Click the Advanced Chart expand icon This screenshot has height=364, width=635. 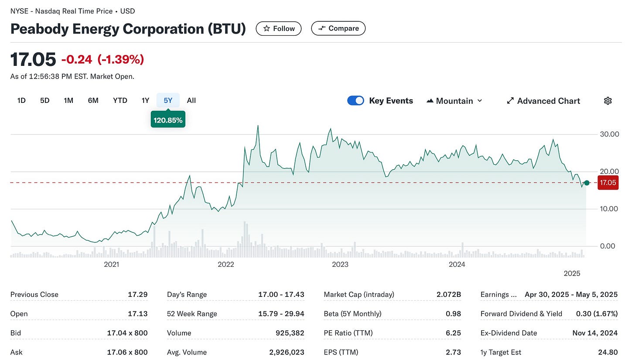[510, 101]
